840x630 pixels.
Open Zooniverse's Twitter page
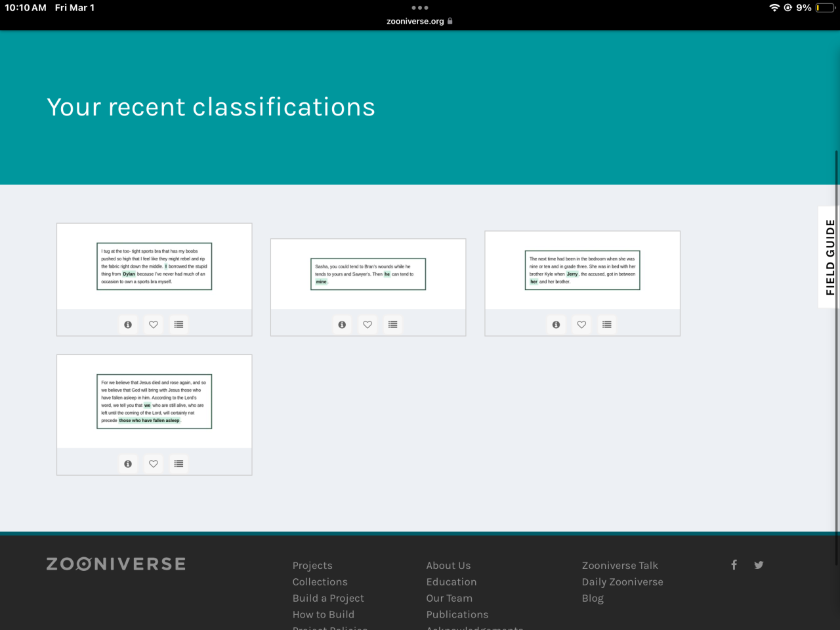(759, 564)
